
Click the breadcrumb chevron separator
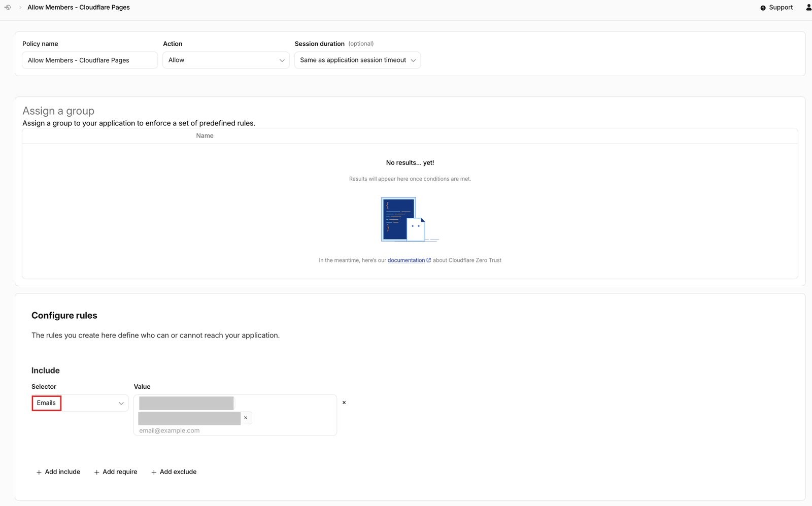20,8
